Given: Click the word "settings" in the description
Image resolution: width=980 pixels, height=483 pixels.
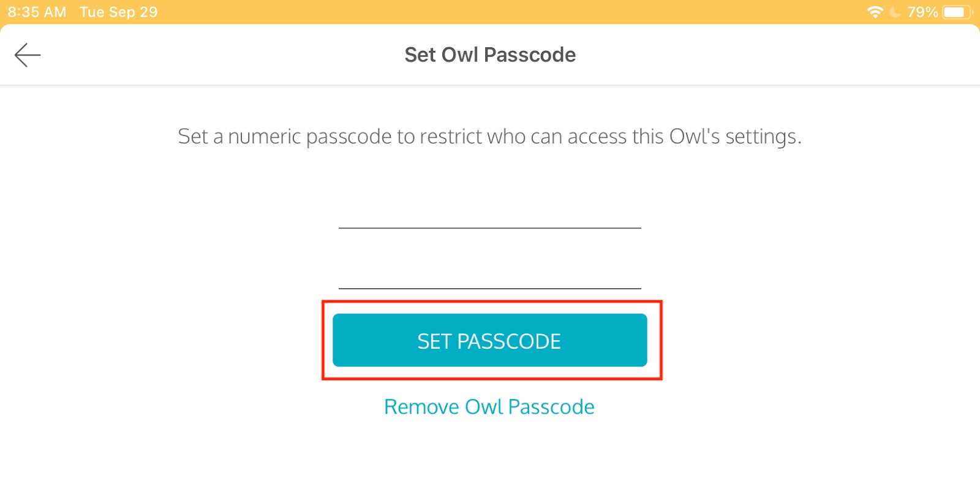Looking at the screenshot, I should click(762, 136).
